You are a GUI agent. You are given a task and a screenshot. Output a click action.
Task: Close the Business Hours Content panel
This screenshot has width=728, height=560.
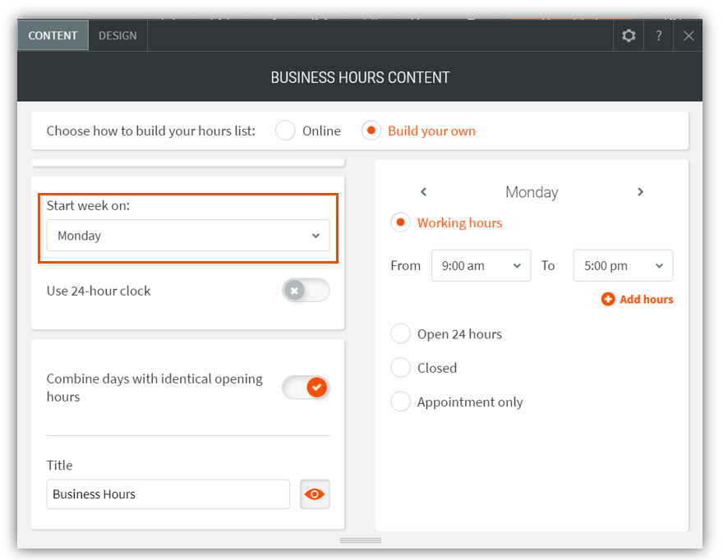[x=689, y=36]
